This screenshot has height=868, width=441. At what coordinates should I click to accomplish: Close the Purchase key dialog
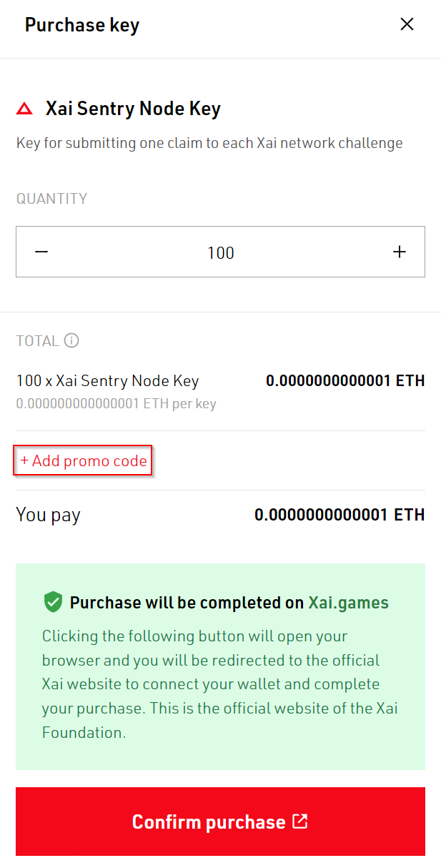coord(407,24)
